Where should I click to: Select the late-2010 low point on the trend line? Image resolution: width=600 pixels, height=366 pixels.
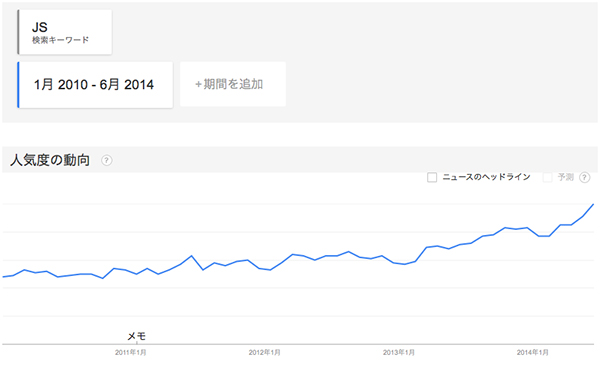103,278
